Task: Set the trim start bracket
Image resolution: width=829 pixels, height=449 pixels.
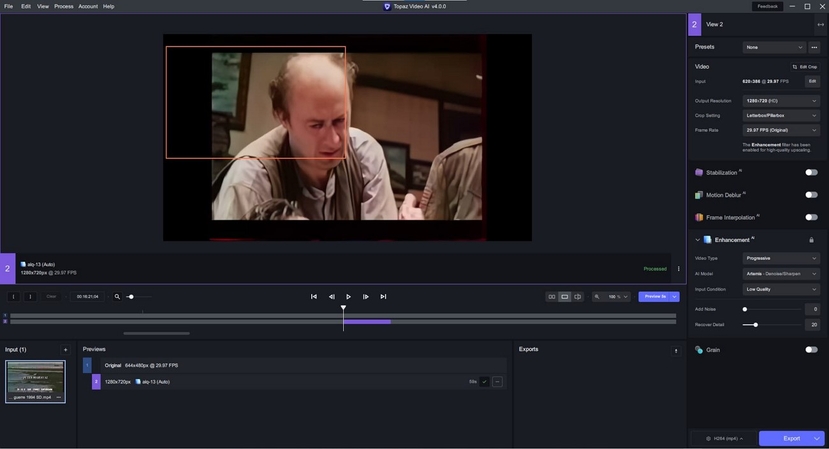Action: pos(14,297)
